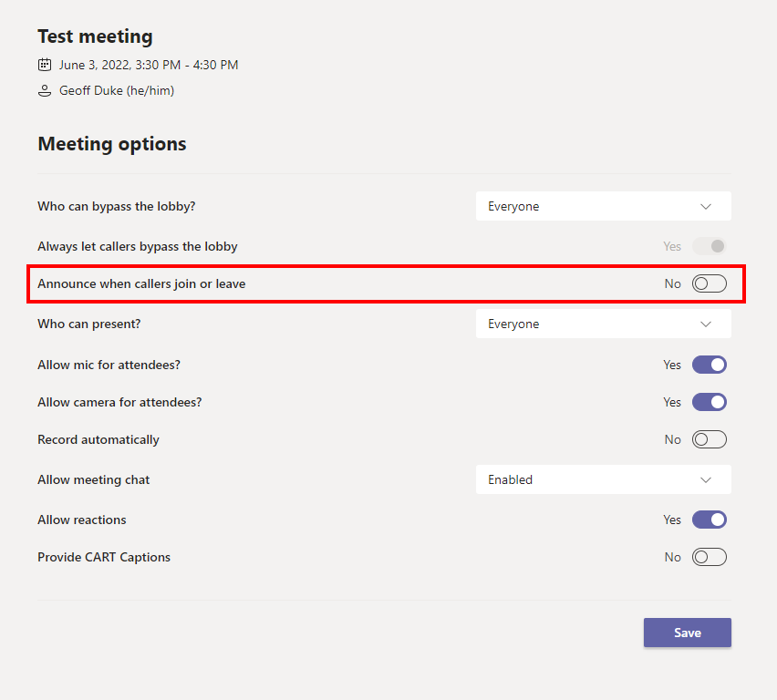Image resolution: width=777 pixels, height=700 pixels.
Task: Turn off 'Allow camera for attendees'
Action: [709, 402]
